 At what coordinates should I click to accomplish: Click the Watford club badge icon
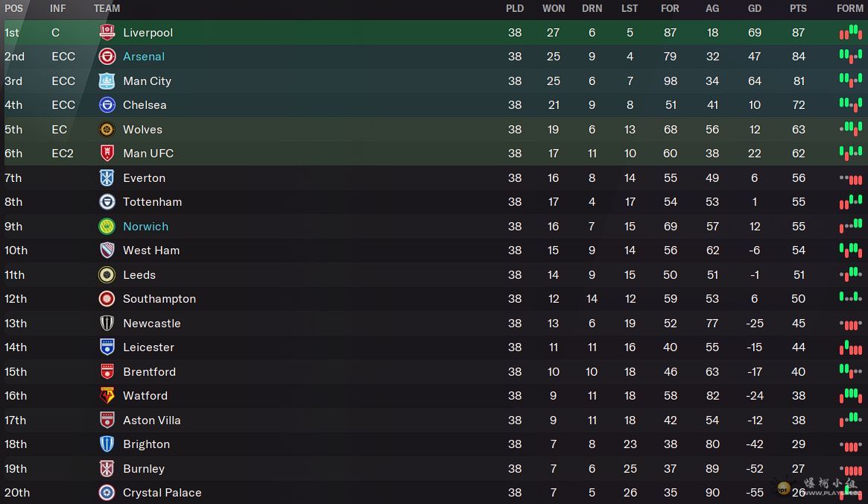point(107,396)
